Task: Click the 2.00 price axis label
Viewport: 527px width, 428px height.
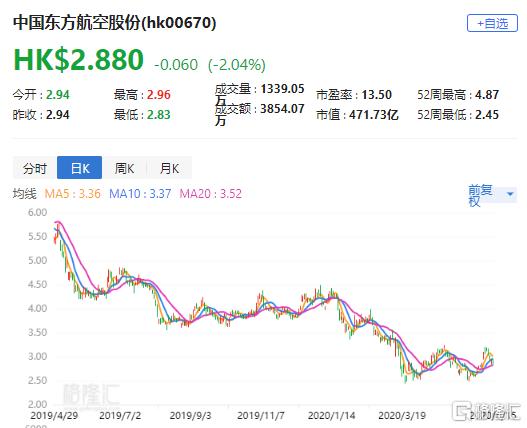Action: coord(37,404)
